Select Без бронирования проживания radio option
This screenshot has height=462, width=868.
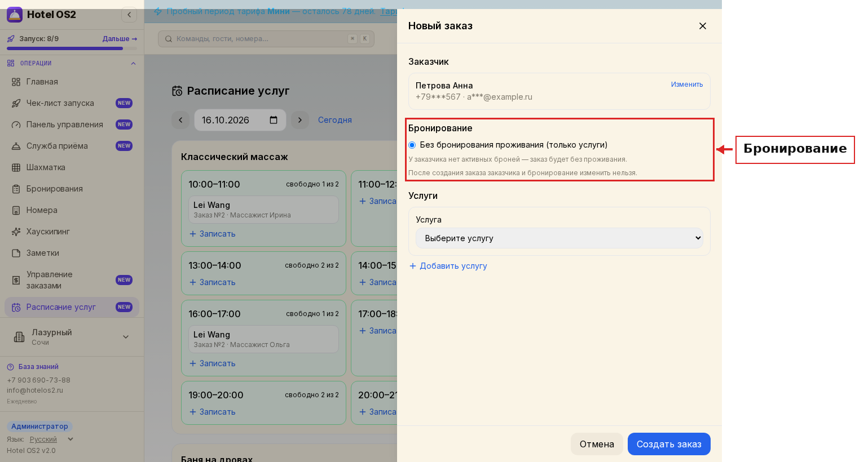click(412, 145)
